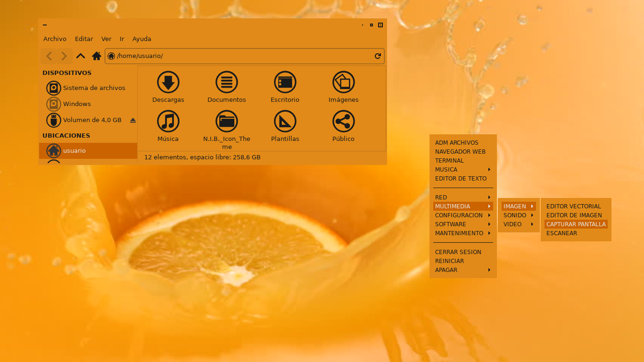Expand the MANTENIMIENTO submenu
This screenshot has height=362, width=644.
click(x=463, y=233)
